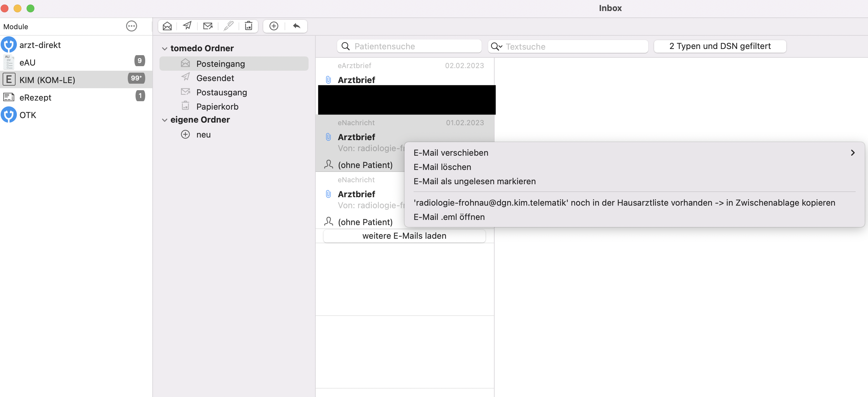The image size is (868, 397).
Task: Click the KIM (KOM-LE) E icon
Action: point(9,79)
